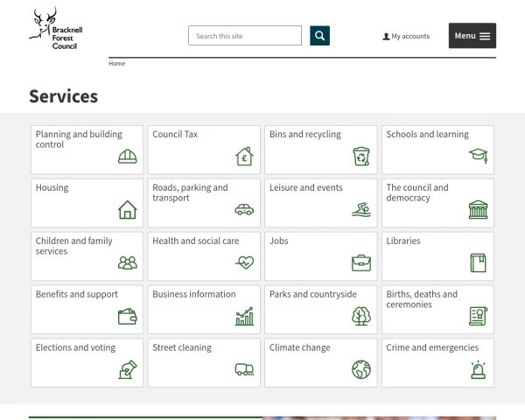Click the Home breadcrumb link
525x420 pixels.
(116, 64)
